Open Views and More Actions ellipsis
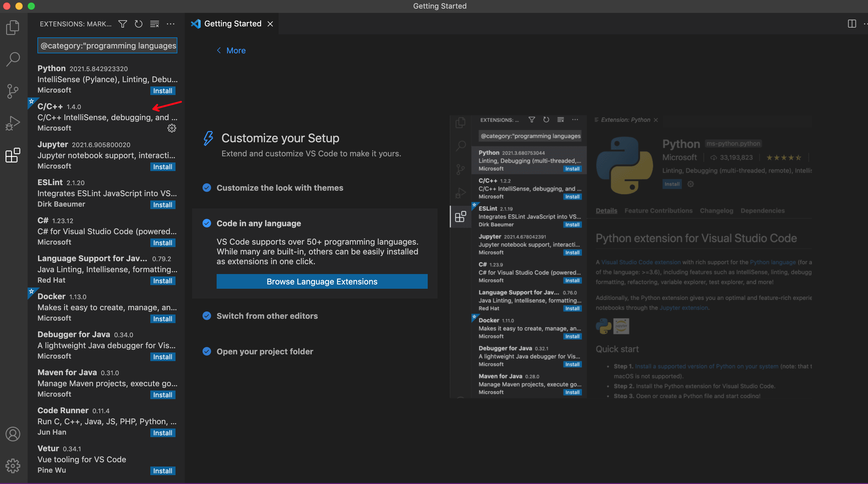 (171, 24)
